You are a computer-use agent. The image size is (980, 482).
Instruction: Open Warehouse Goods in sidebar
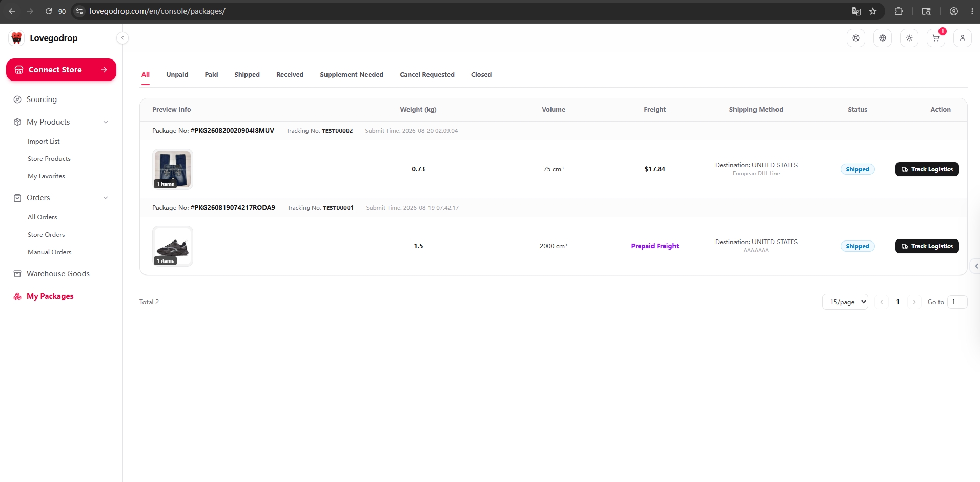tap(58, 274)
